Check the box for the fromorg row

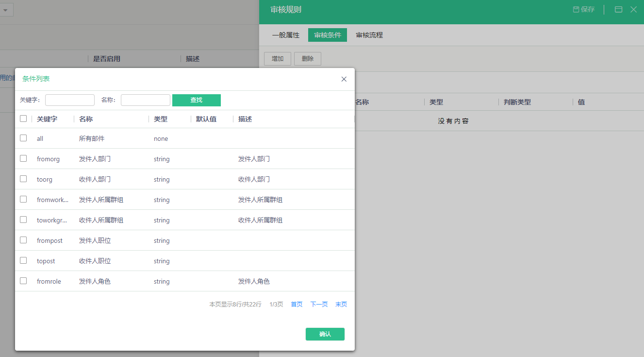[x=23, y=158]
